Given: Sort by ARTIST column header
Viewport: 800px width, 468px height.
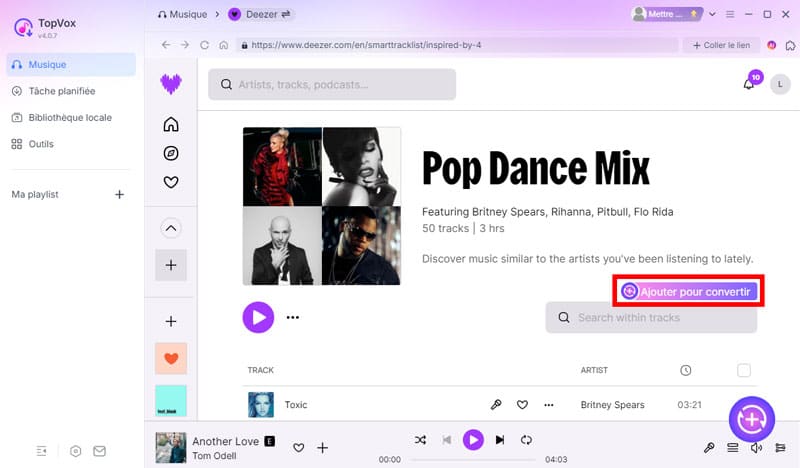Looking at the screenshot, I should coord(594,370).
